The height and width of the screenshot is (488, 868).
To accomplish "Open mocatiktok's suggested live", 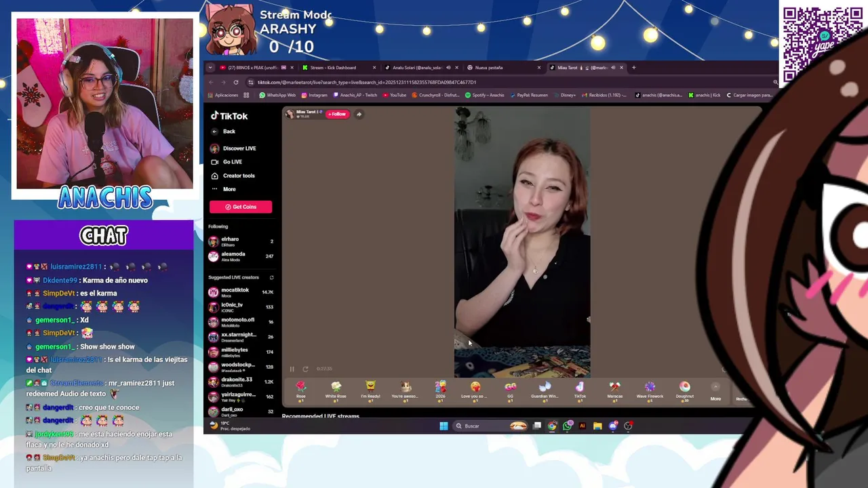I will (241, 292).
